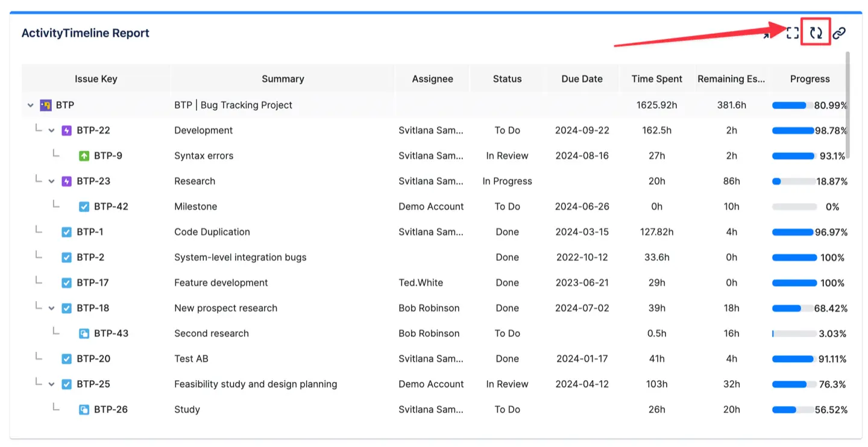Screen dimensions: 868x447
Task: Click the green story icon for BTP-9
Action: click(x=84, y=156)
